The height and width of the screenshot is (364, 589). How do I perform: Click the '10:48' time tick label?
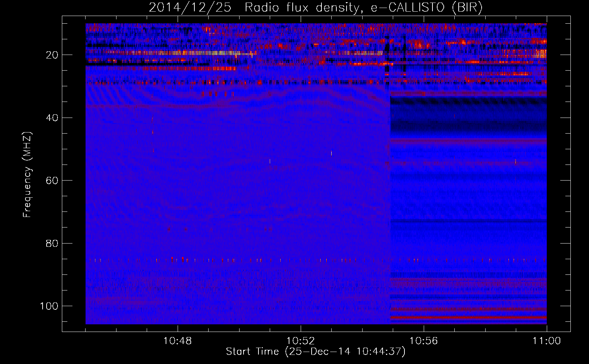click(x=178, y=341)
